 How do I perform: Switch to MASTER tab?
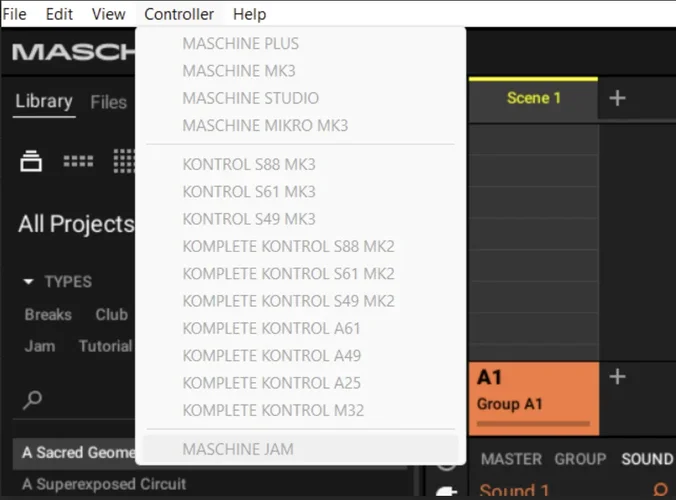click(x=511, y=459)
